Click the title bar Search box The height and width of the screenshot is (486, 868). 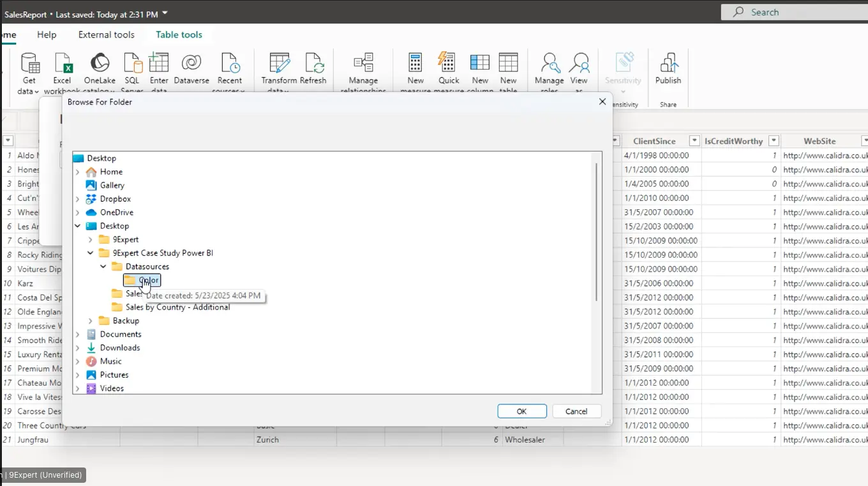click(x=795, y=12)
